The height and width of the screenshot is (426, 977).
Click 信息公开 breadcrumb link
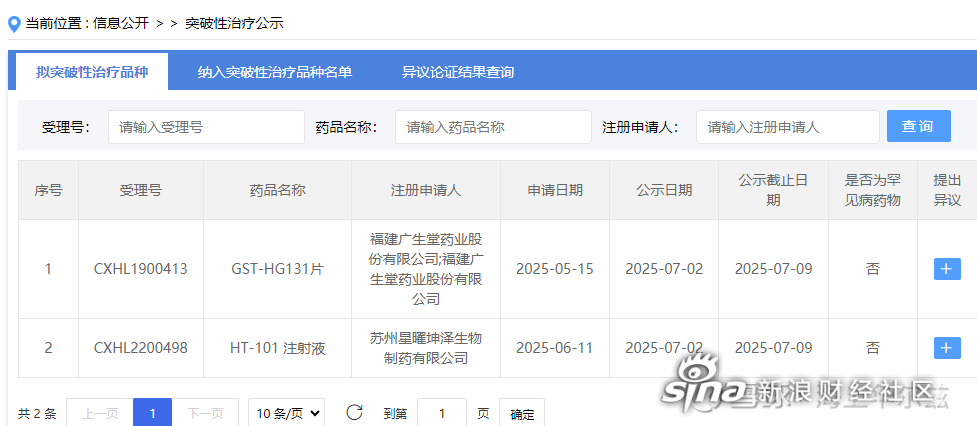[x=122, y=24]
